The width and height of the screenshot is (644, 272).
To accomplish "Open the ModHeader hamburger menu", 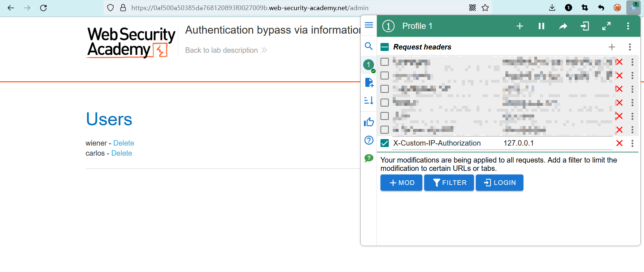I will [x=369, y=25].
